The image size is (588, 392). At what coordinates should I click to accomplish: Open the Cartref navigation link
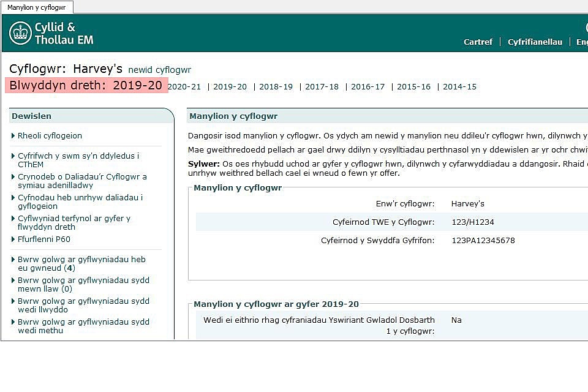click(x=478, y=42)
